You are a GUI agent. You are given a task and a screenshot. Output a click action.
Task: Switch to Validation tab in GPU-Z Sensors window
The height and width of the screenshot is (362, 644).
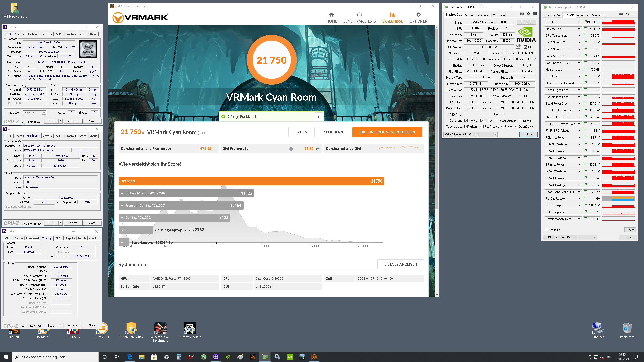pyautogui.click(x=598, y=15)
